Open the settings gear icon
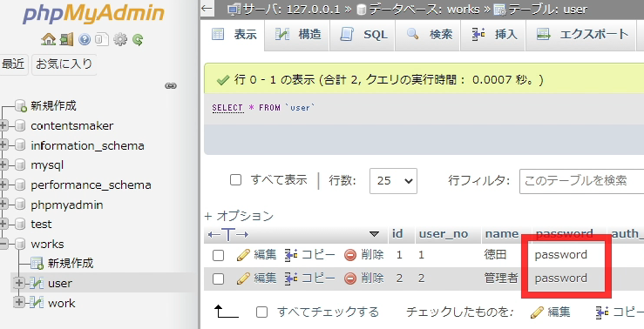The width and height of the screenshot is (644, 329). (120, 39)
